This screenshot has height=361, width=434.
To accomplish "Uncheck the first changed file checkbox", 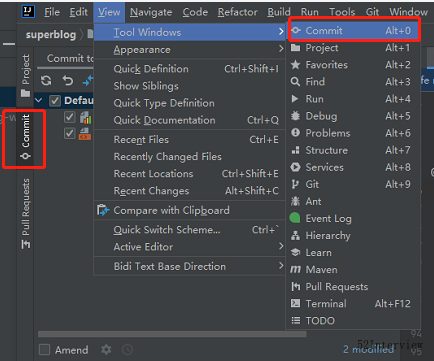I will click(x=70, y=117).
